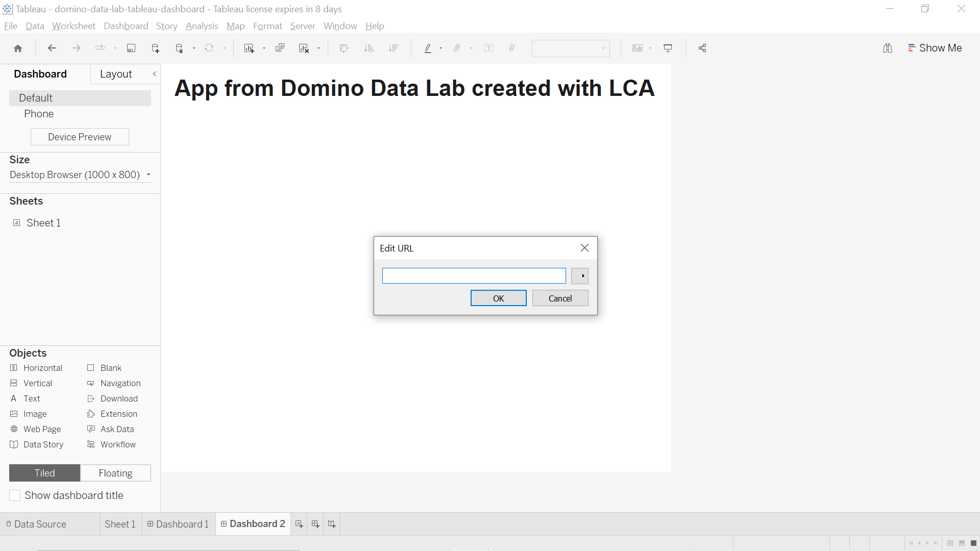Select the Data Story object

pyautogui.click(x=37, y=444)
